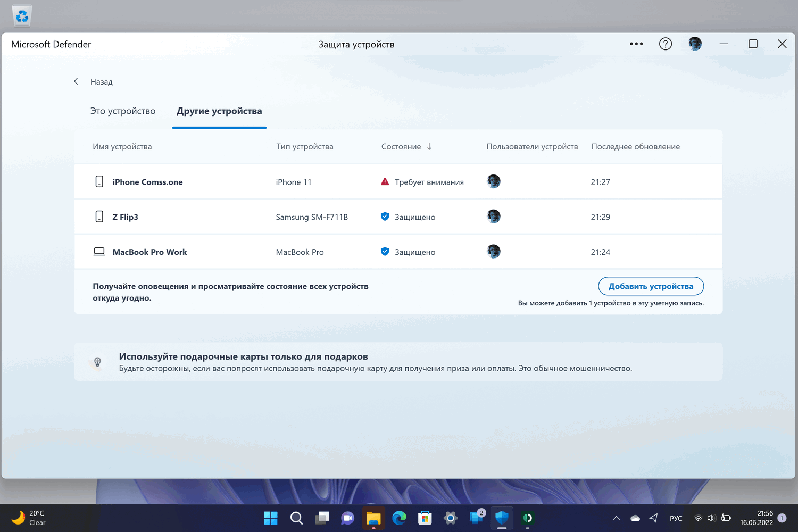The image size is (798, 532).
Task: Open the notification badge showing 1
Action: coord(782,518)
